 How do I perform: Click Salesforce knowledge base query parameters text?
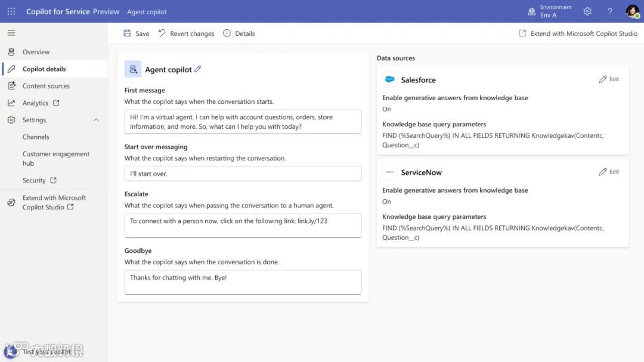[493, 140]
